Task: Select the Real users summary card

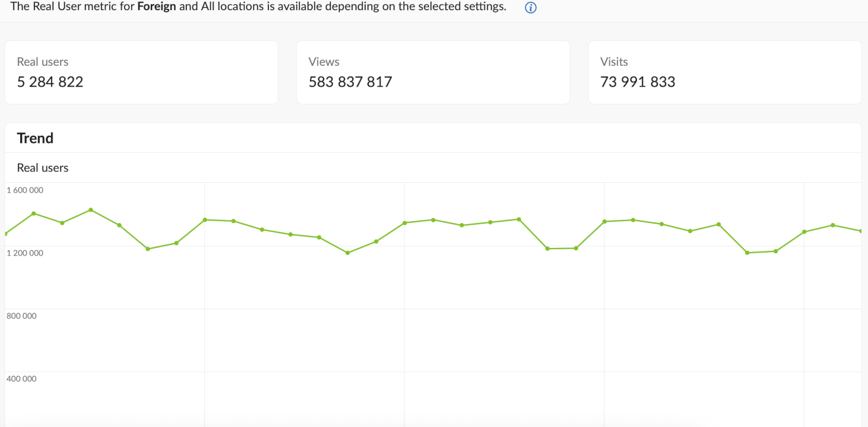Action: point(141,72)
